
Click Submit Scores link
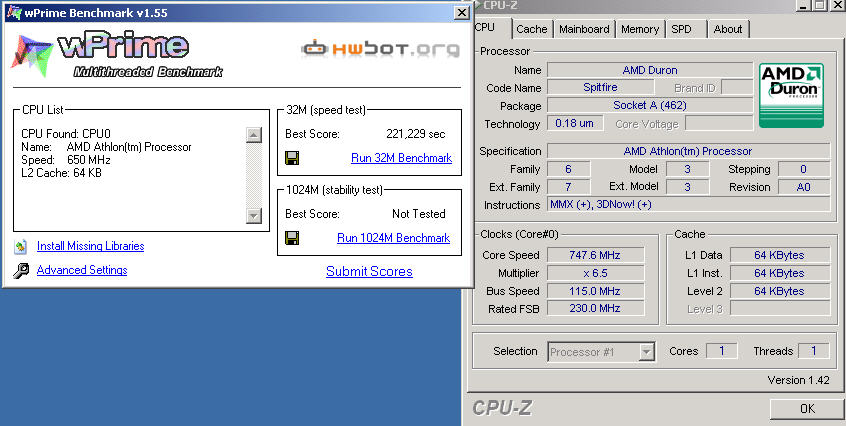[x=370, y=271]
